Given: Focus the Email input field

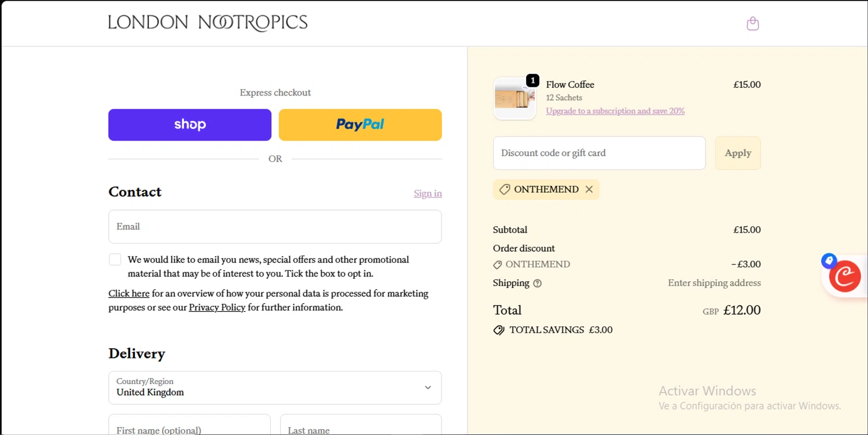Looking at the screenshot, I should [275, 227].
